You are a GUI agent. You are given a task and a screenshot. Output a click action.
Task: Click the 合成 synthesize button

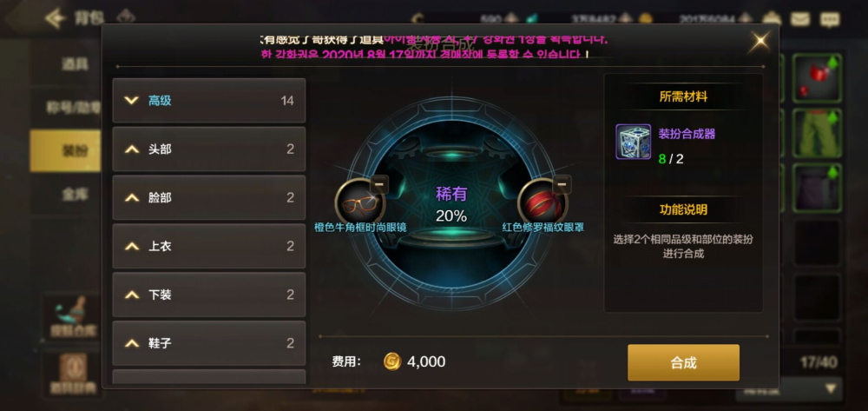click(683, 363)
